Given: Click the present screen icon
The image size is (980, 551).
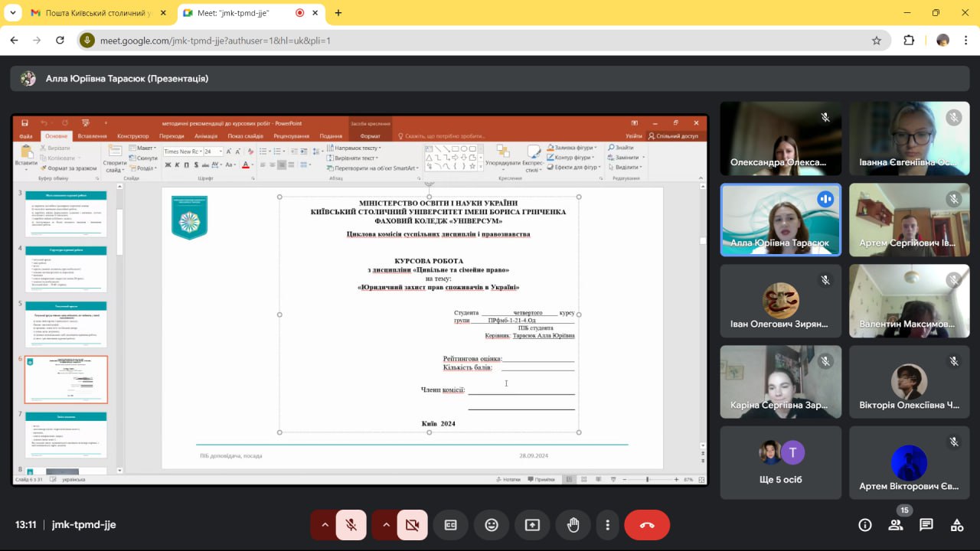Looking at the screenshot, I should [x=532, y=525].
